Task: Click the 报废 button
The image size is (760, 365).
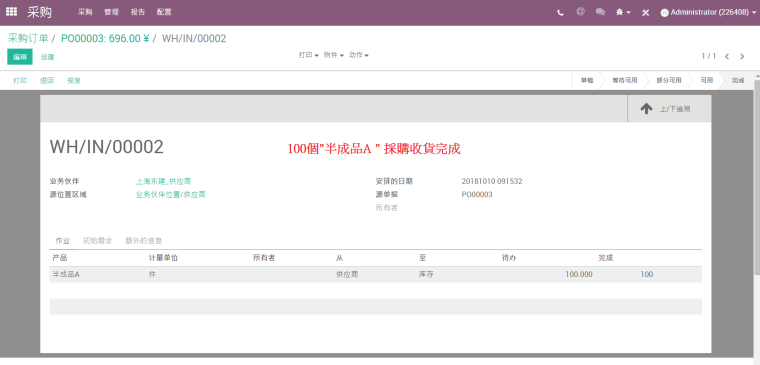Action: (x=74, y=80)
